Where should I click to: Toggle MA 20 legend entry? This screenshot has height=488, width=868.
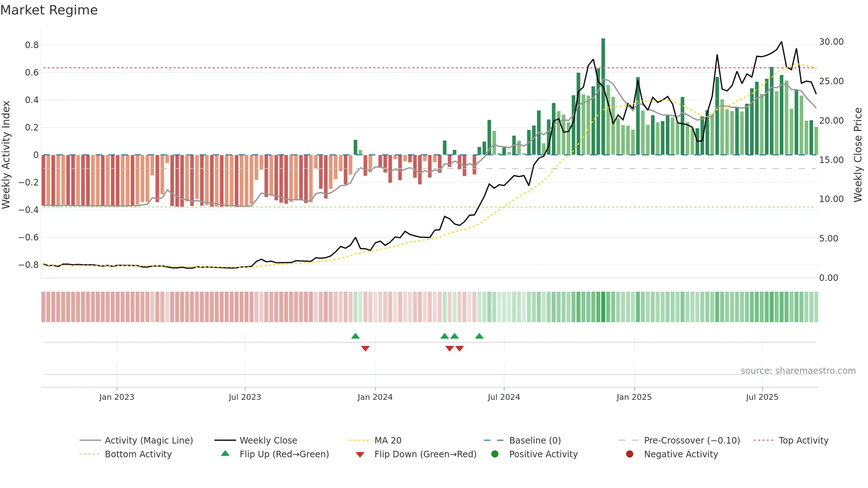[x=375, y=440]
